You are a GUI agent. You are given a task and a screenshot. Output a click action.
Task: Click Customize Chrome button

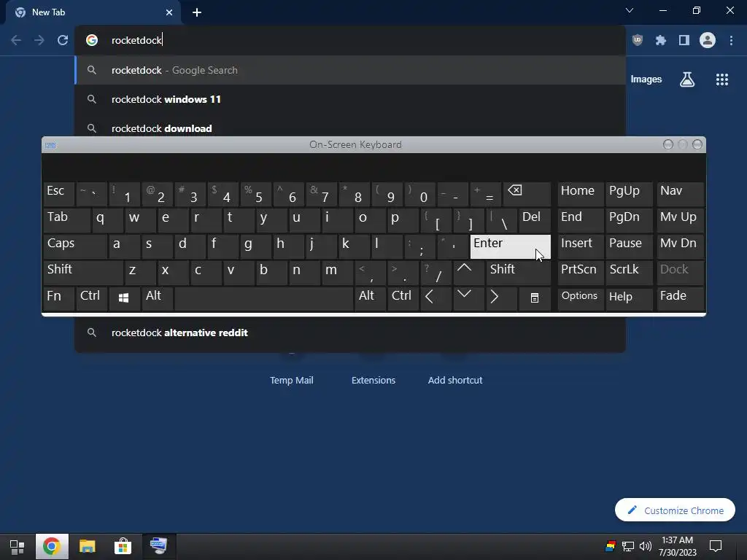pyautogui.click(x=675, y=510)
